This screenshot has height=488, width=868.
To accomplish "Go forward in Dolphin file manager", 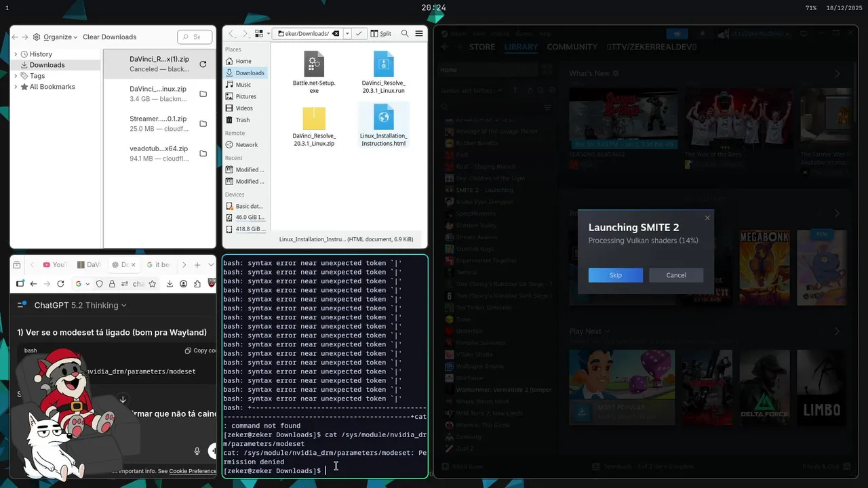I will (x=245, y=33).
